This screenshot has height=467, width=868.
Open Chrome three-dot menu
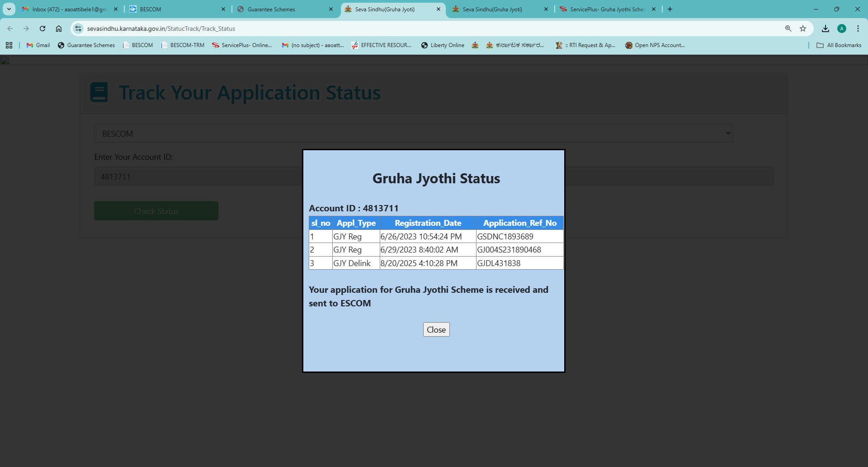point(858,29)
